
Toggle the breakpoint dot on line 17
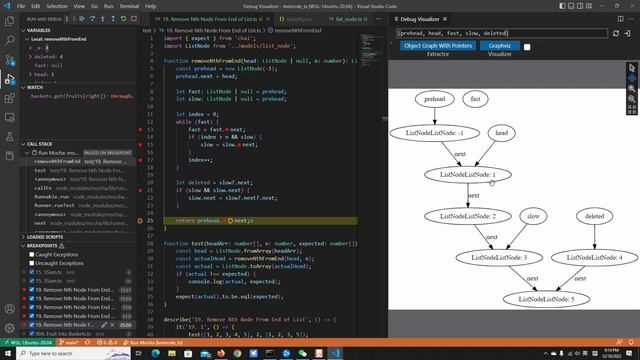[140, 160]
